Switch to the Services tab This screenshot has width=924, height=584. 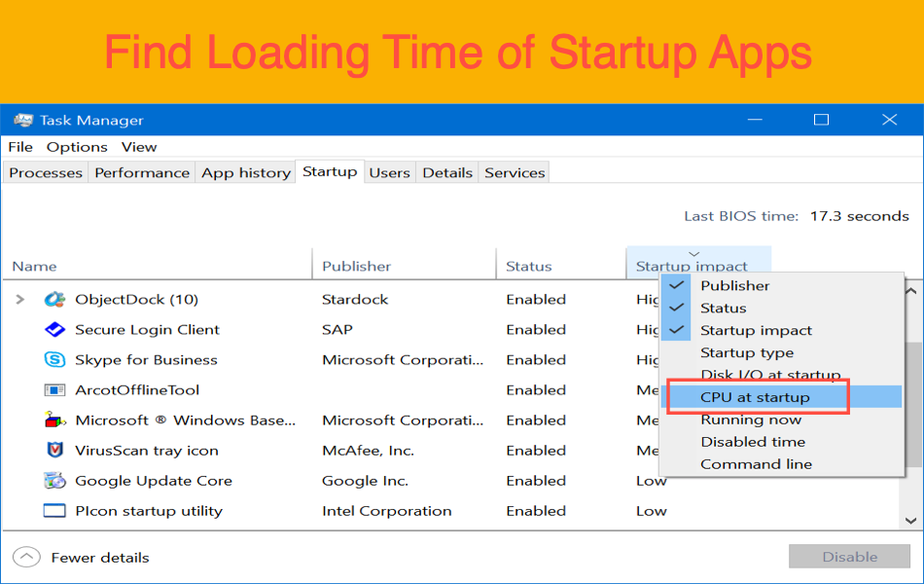coord(515,173)
